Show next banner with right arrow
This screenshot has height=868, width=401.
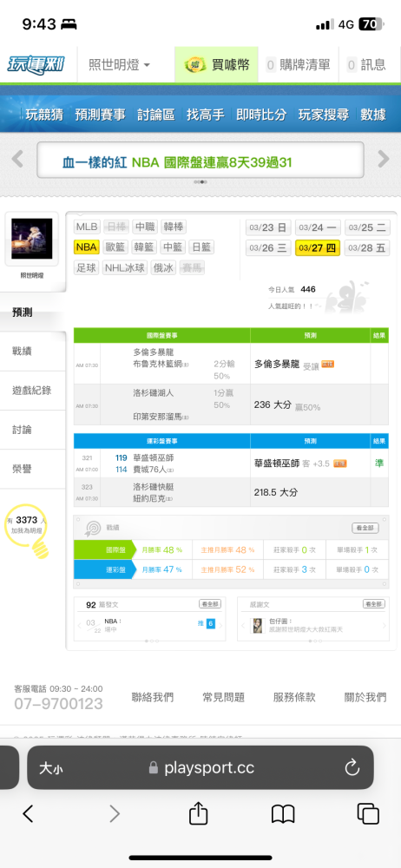[384, 159]
